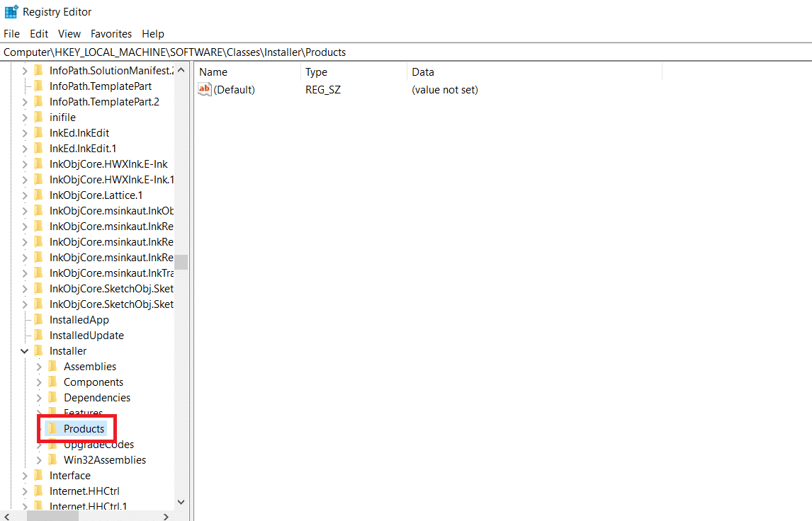Image resolution: width=812 pixels, height=521 pixels.
Task: Click the InfoPath.TemplatePart folder icon
Action: pyautogui.click(x=38, y=86)
